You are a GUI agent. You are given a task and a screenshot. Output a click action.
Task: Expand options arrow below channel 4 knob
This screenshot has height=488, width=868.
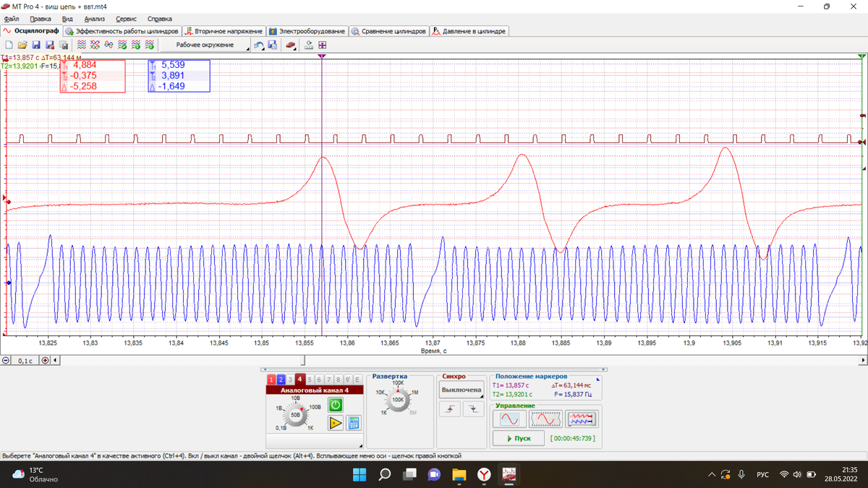click(x=360, y=445)
